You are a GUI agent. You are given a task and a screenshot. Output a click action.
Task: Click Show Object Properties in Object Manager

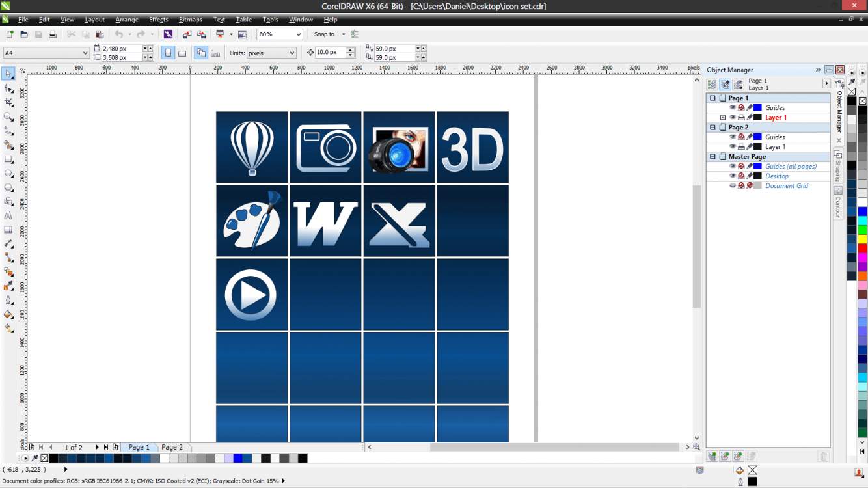tap(712, 85)
